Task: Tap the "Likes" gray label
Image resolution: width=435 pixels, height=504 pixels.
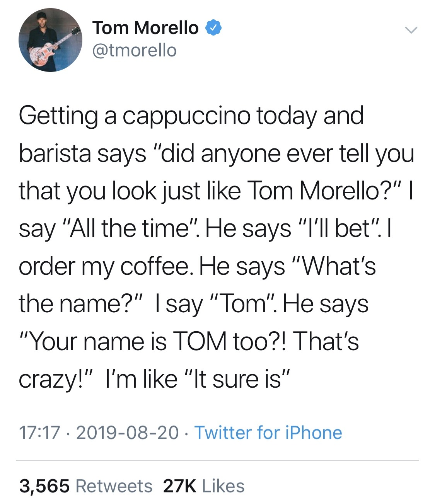Action: point(223,486)
